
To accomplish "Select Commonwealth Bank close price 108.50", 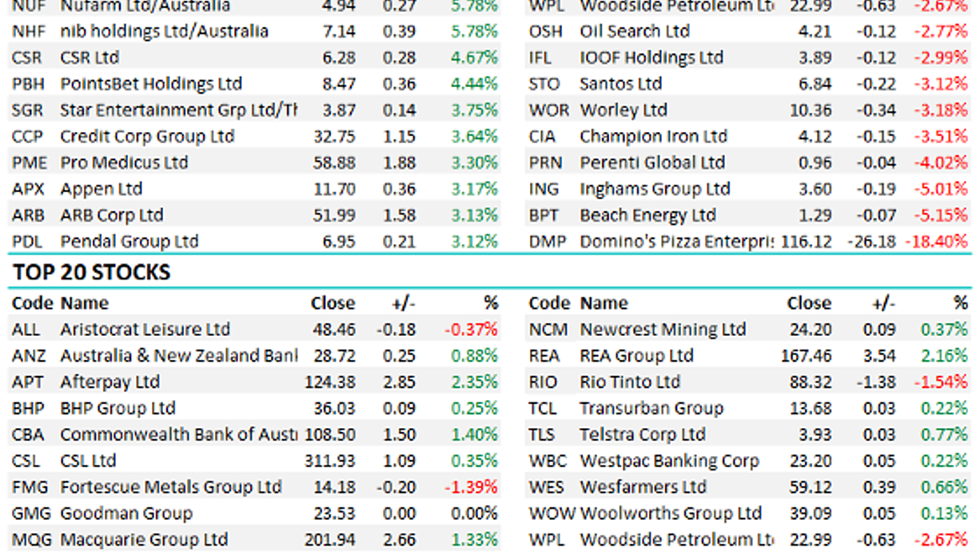I will pyautogui.click(x=330, y=436).
